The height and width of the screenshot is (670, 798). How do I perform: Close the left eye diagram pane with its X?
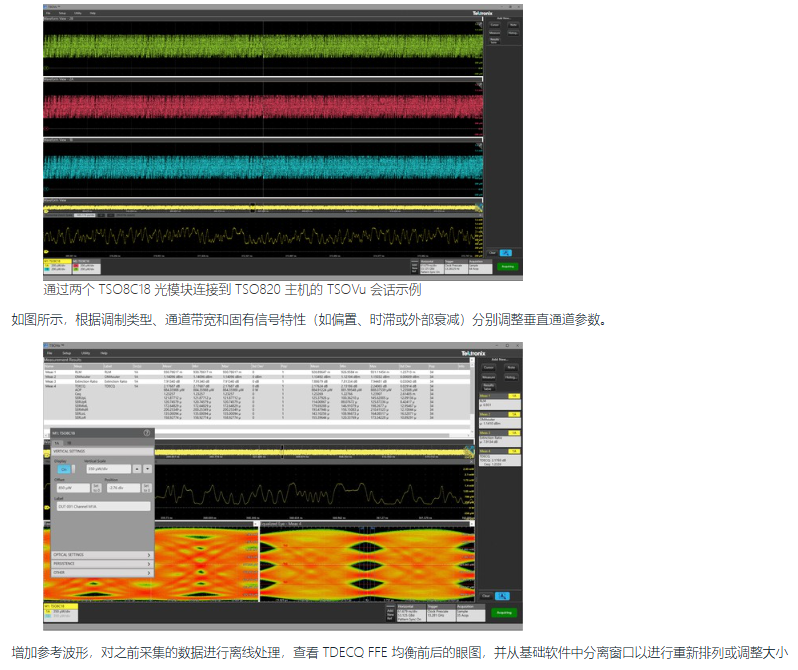[x=256, y=523]
